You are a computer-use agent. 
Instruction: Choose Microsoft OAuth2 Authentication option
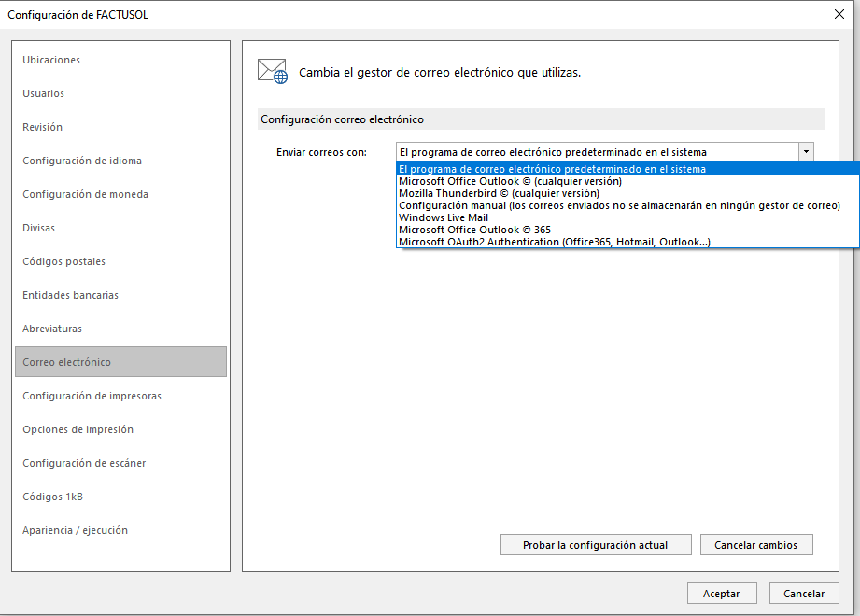pos(627,241)
